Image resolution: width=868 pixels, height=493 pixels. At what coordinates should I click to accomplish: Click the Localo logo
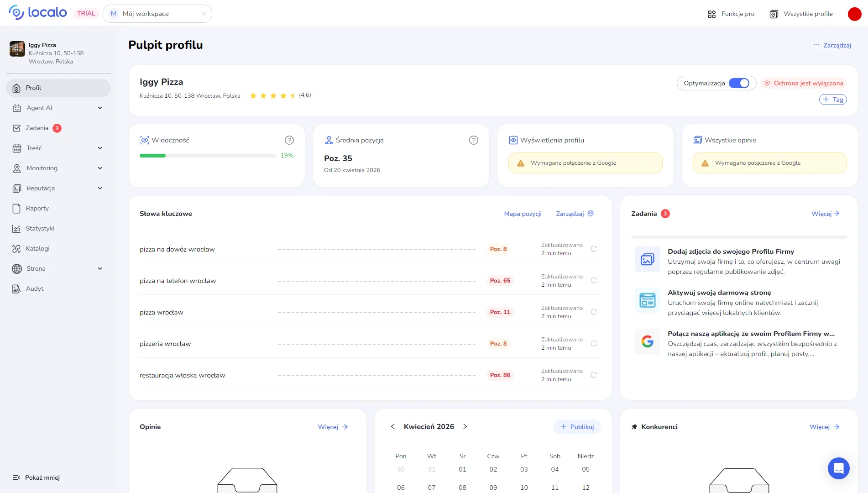[38, 13]
